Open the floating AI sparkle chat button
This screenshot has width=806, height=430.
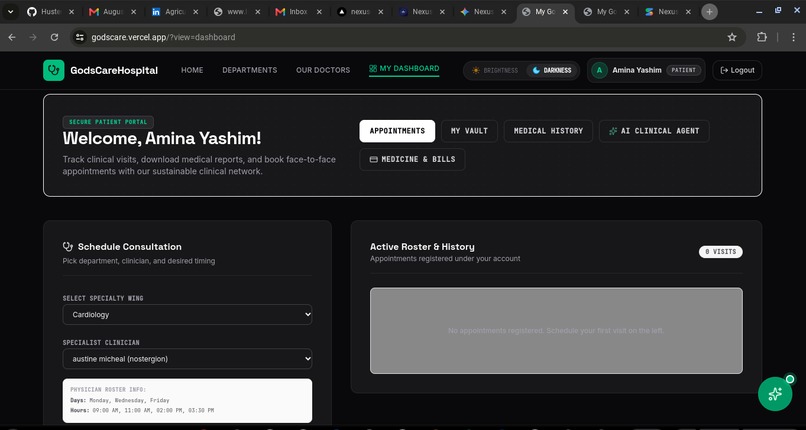(x=775, y=394)
